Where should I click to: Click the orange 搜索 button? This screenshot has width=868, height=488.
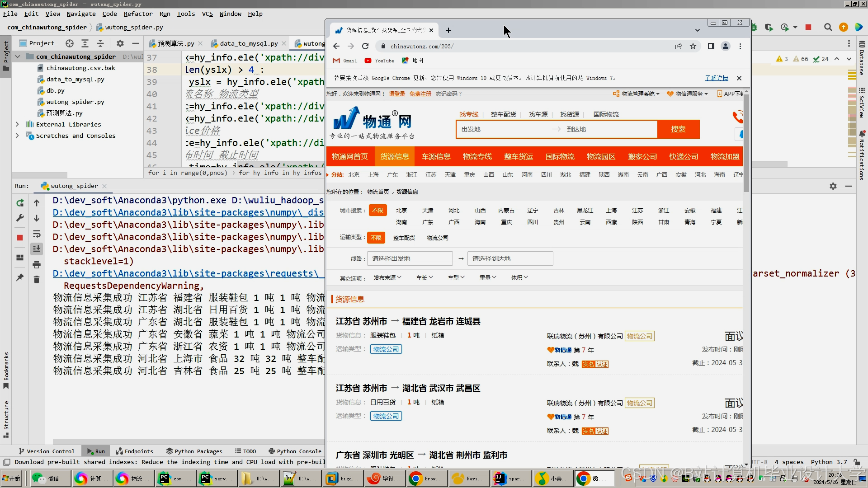click(x=678, y=129)
